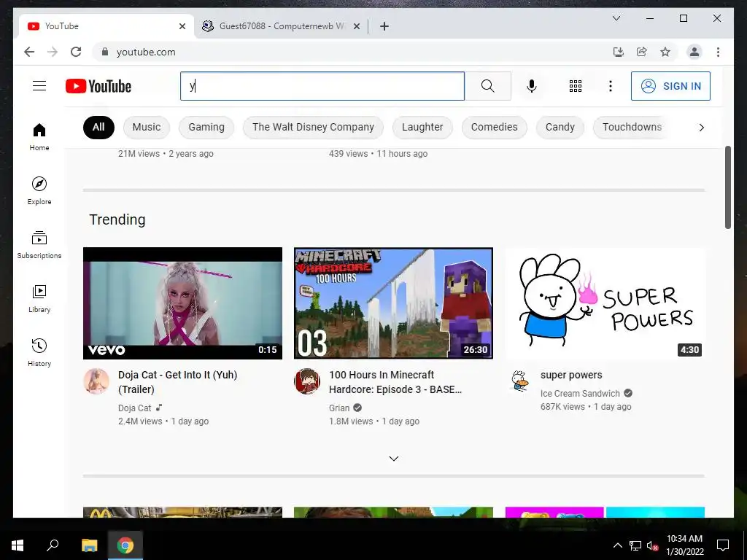Click the YouTube logo

pos(98,86)
